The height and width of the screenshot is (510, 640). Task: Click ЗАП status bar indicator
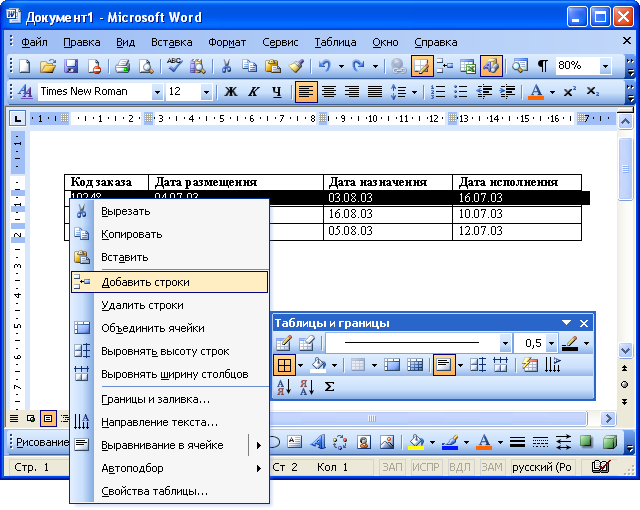392,467
